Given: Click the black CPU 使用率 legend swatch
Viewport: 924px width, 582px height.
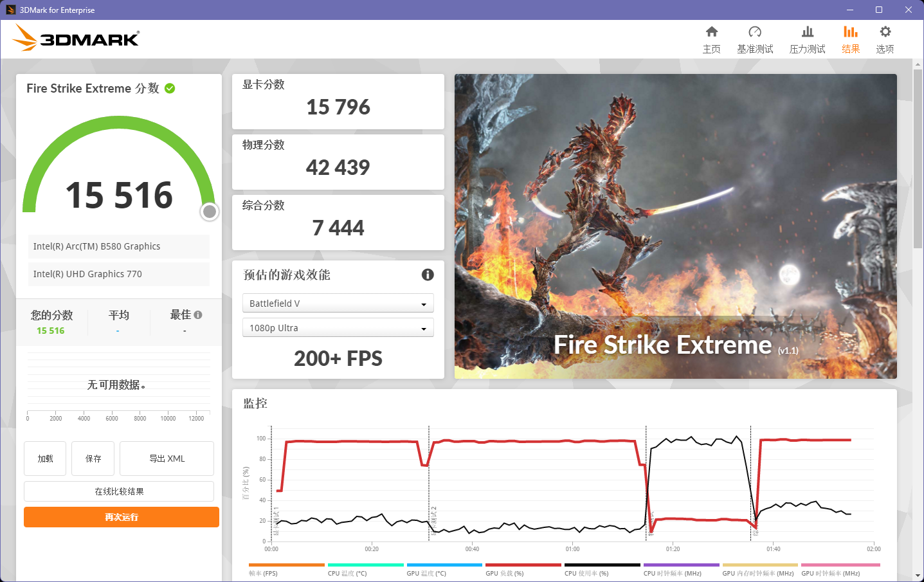Looking at the screenshot, I should point(602,565).
